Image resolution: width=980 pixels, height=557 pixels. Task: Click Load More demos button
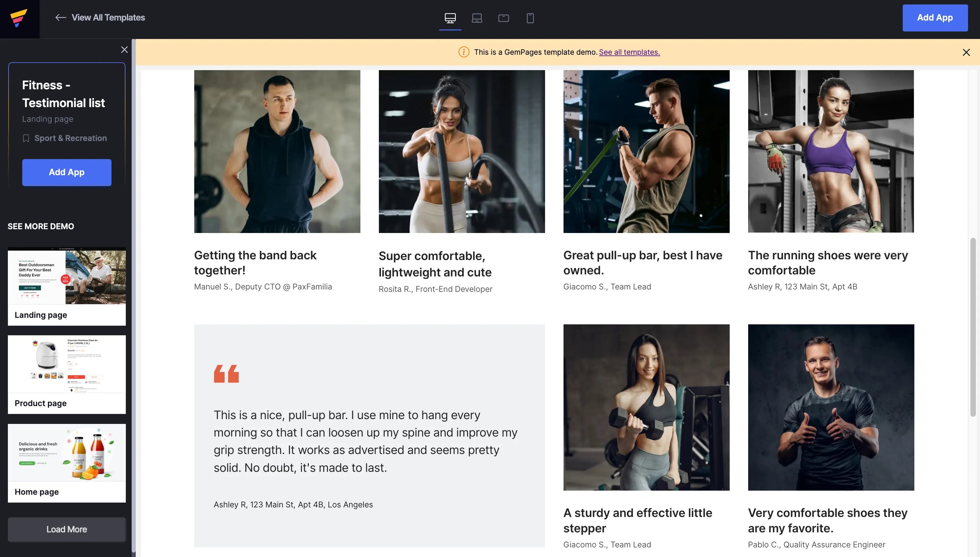[66, 529]
